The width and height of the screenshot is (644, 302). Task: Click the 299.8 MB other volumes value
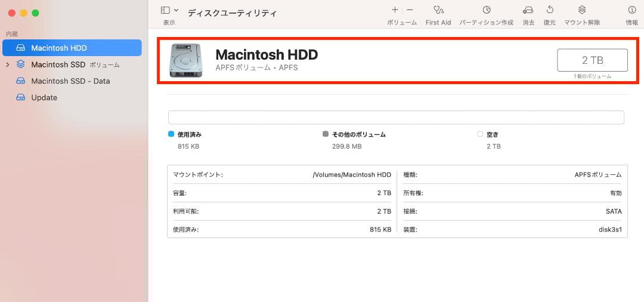pos(346,146)
